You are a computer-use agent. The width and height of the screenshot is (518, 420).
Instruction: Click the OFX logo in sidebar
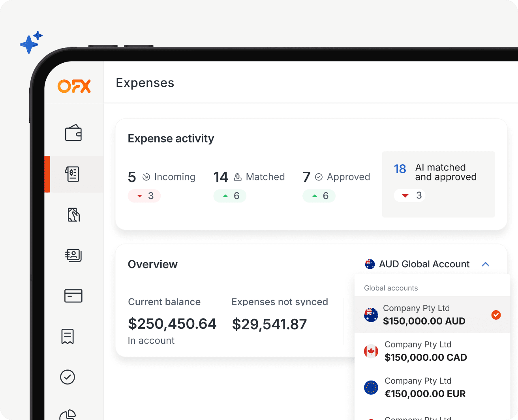74,86
